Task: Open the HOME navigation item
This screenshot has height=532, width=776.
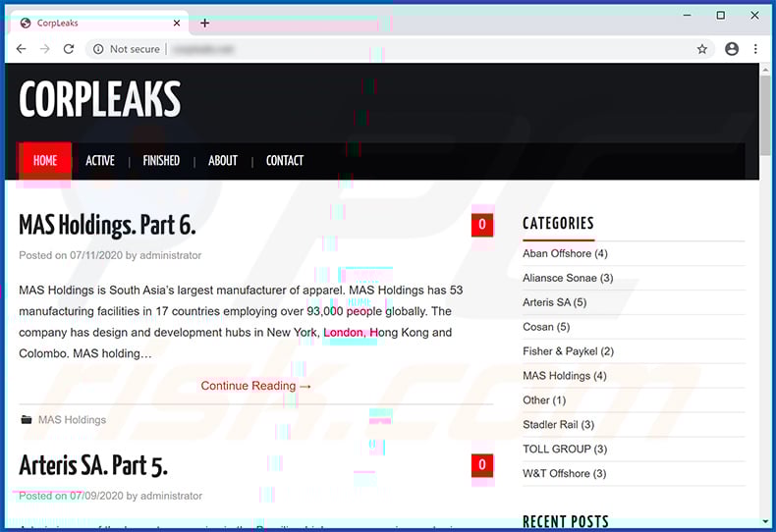Action: 45,161
